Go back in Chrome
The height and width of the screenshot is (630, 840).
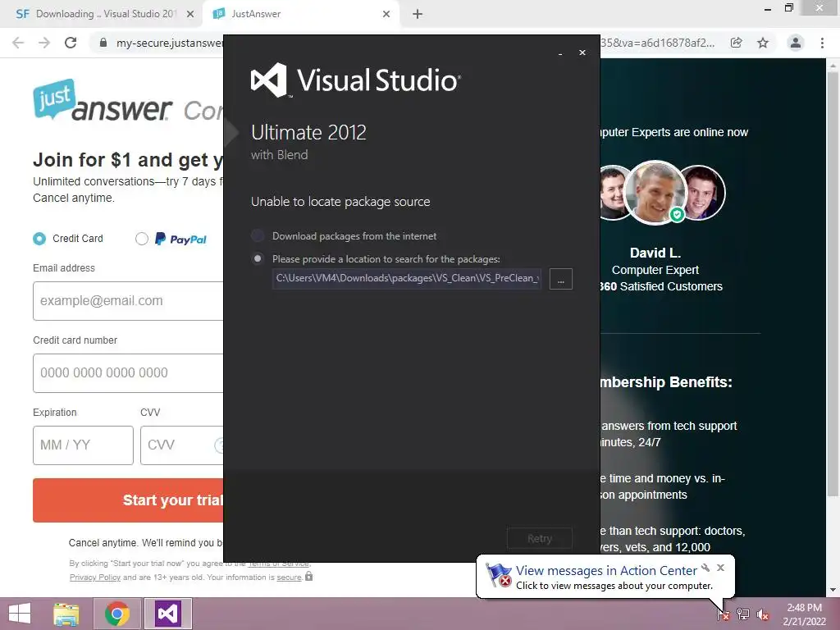pyautogui.click(x=18, y=43)
